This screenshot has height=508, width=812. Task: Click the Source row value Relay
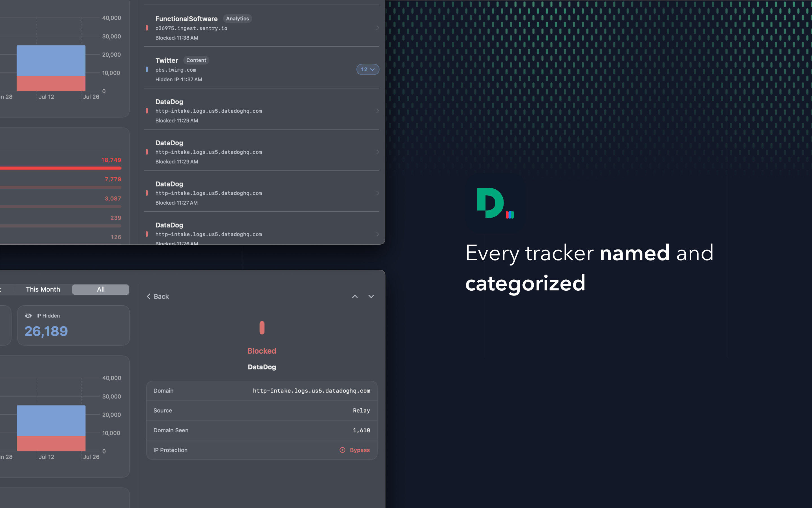pyautogui.click(x=361, y=411)
